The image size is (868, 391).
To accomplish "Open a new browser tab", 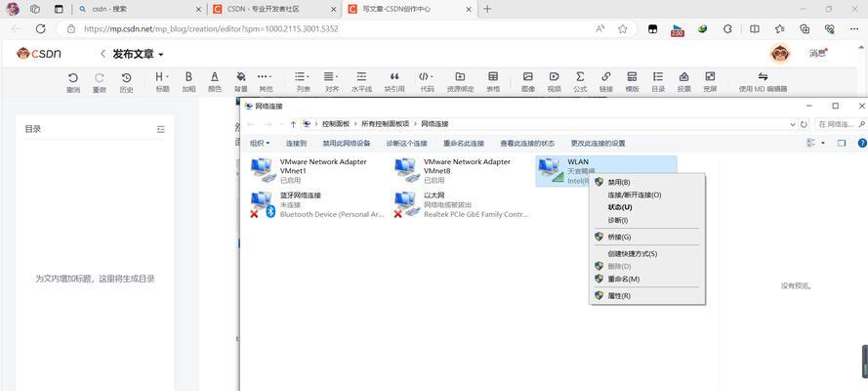I will click(487, 9).
